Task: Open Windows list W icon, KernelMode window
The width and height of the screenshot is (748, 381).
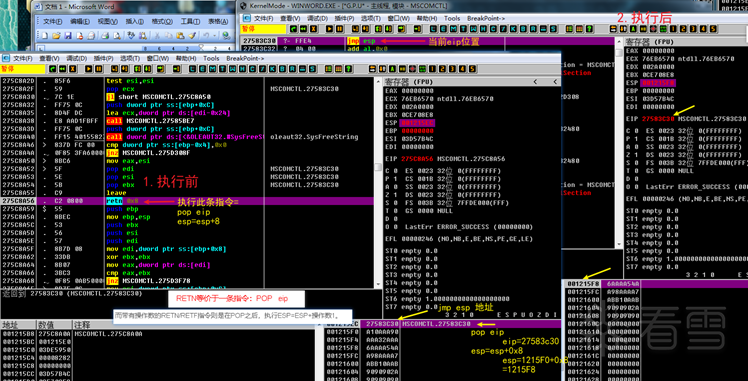Action: tap(473, 29)
